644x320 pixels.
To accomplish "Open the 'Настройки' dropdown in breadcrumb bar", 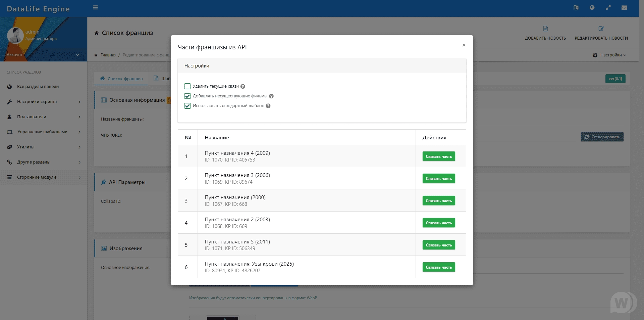I will click(x=609, y=55).
